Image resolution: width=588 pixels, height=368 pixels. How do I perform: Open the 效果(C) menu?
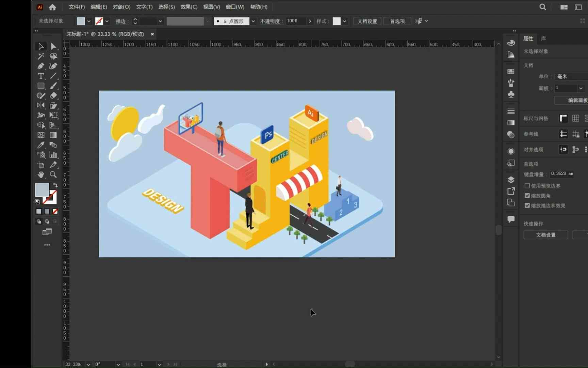189,7
